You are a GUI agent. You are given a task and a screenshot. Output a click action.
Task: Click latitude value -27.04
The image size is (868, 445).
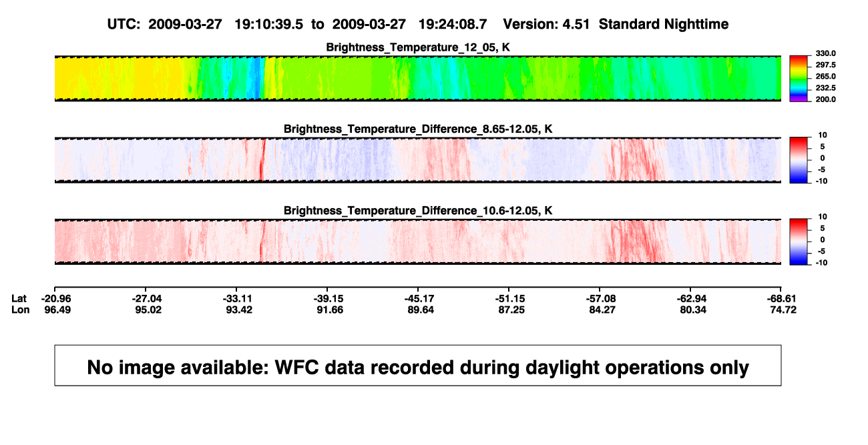pyautogui.click(x=146, y=298)
